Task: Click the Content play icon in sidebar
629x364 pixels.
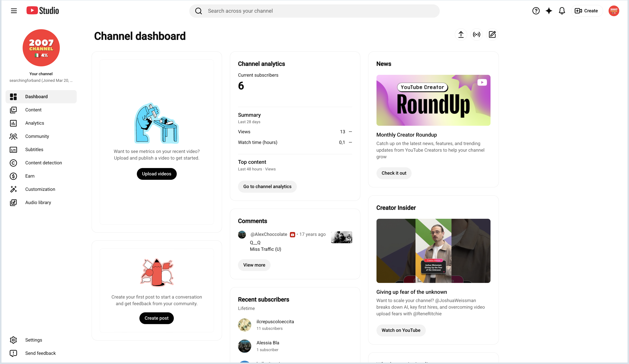Action: point(13,110)
